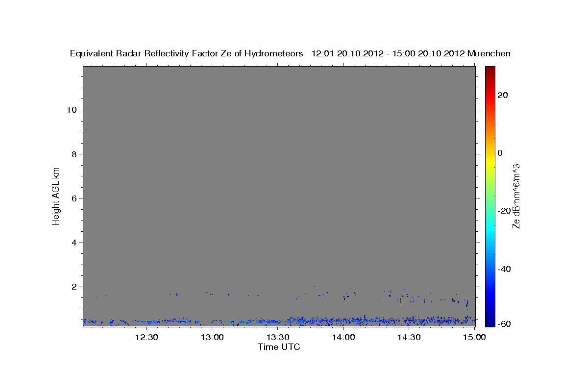Click the 'Height AGL km' axis label
This screenshot has height=392, width=588.
(56, 196)
